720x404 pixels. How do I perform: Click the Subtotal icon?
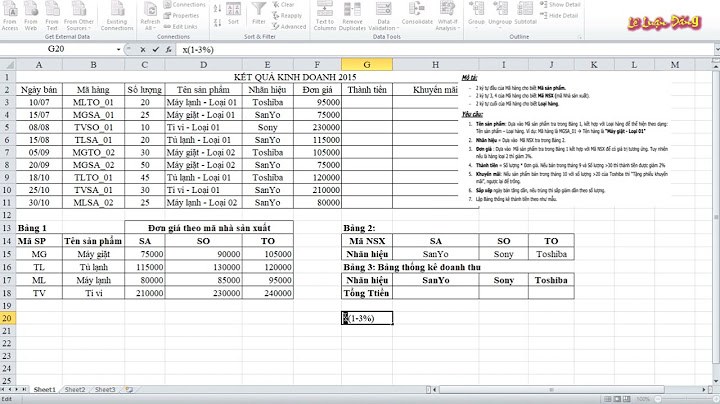525,14
